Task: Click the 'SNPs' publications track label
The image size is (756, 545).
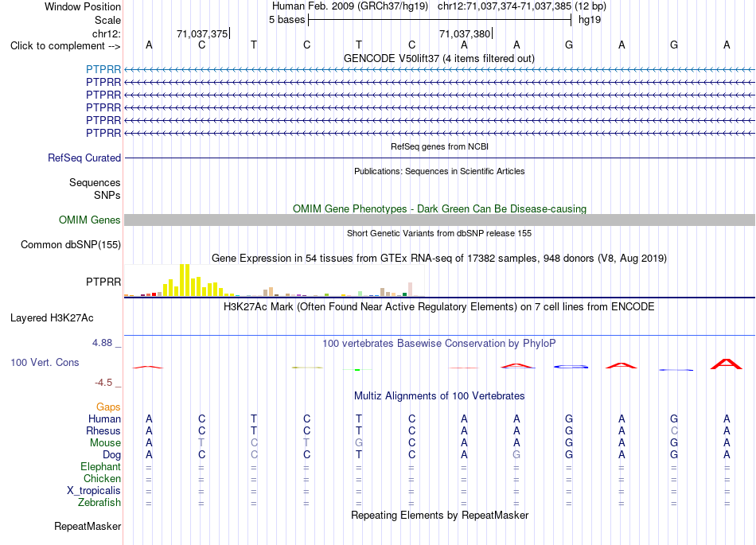Action: click(107, 195)
